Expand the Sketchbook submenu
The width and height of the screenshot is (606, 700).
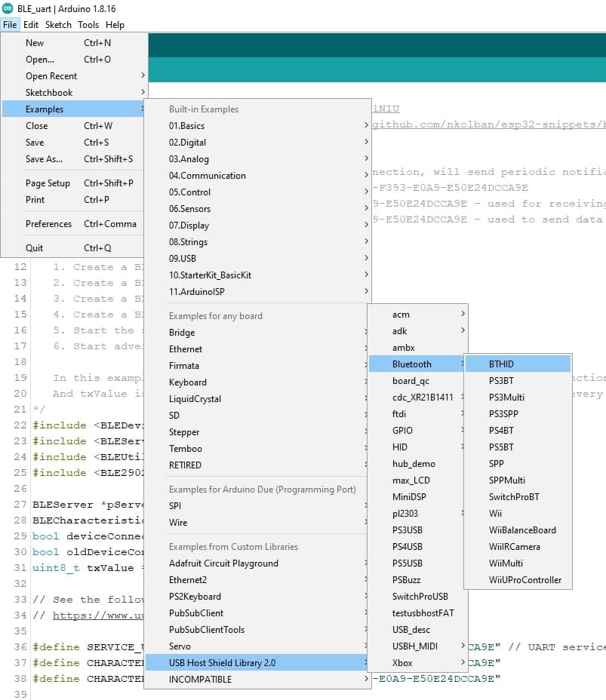pos(49,93)
